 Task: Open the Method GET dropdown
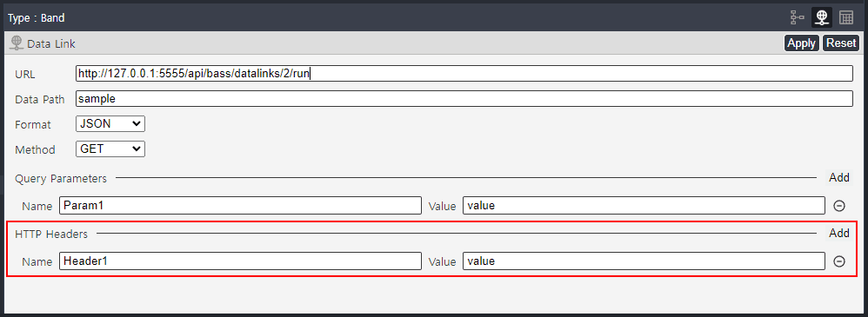[110, 149]
